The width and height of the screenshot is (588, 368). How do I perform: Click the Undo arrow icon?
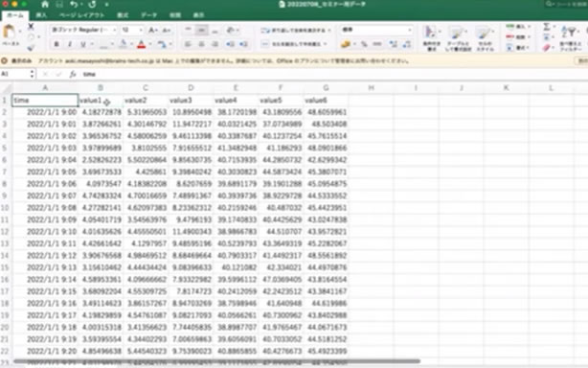coord(74,5)
